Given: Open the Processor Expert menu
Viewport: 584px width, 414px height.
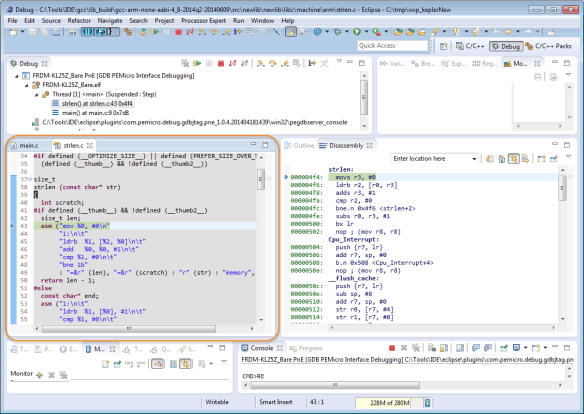Looking at the screenshot, I should coord(203,21).
